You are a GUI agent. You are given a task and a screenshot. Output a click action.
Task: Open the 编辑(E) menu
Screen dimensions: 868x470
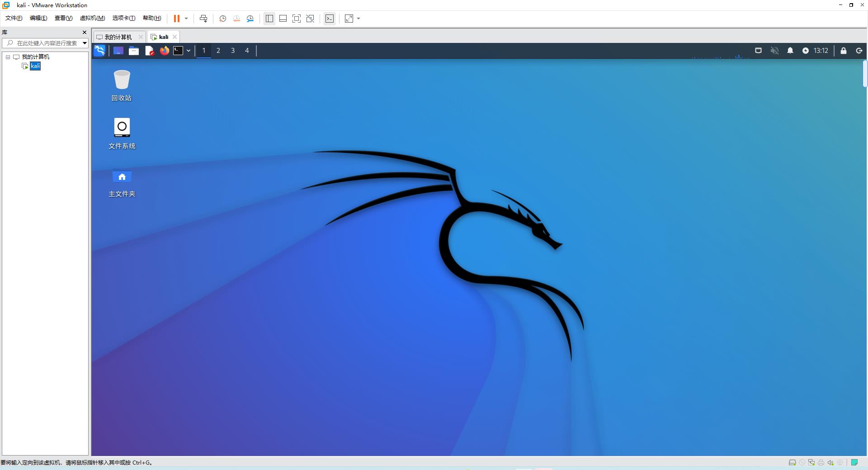coord(38,18)
